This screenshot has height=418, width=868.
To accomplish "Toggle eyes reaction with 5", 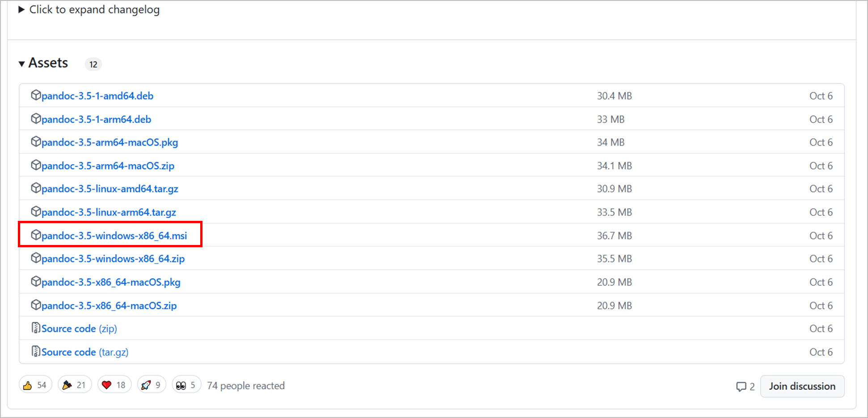I will [x=186, y=385].
